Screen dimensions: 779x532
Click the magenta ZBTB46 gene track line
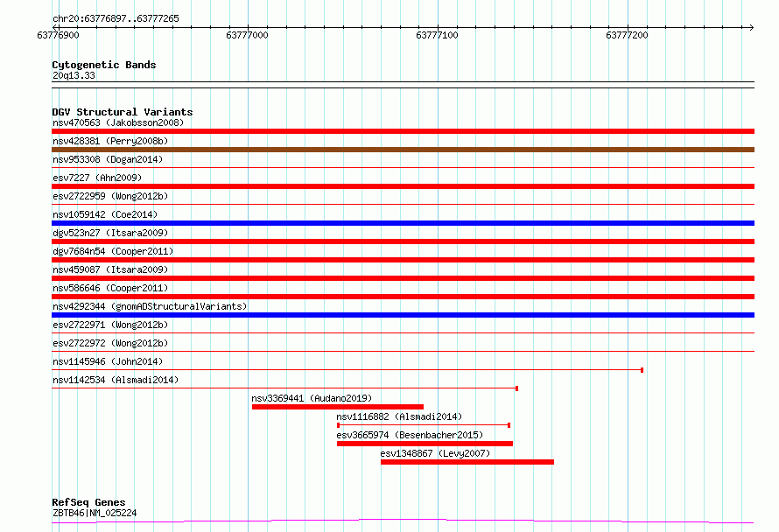403,521
